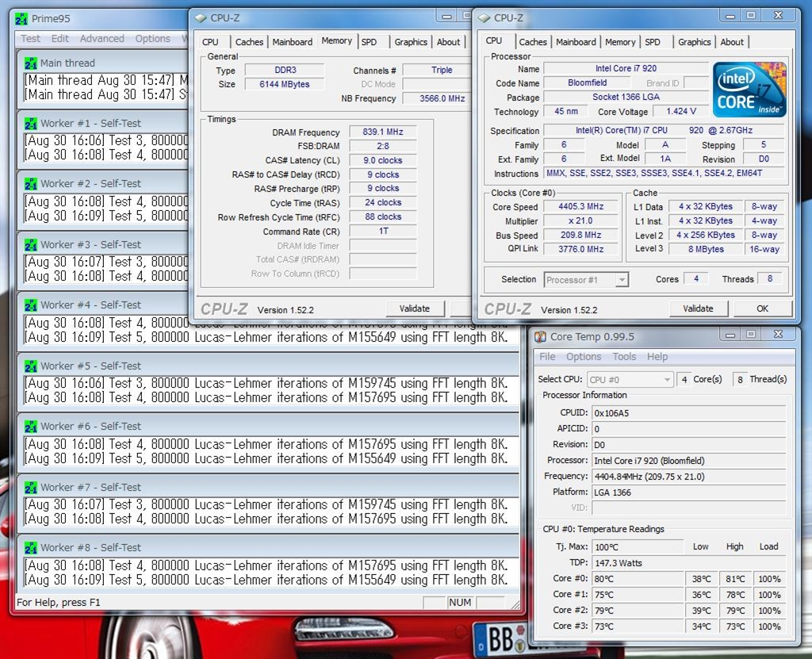Click the Frequency 4404.84MHz field in Core Temp
This screenshot has height=659, width=812.
(x=689, y=477)
